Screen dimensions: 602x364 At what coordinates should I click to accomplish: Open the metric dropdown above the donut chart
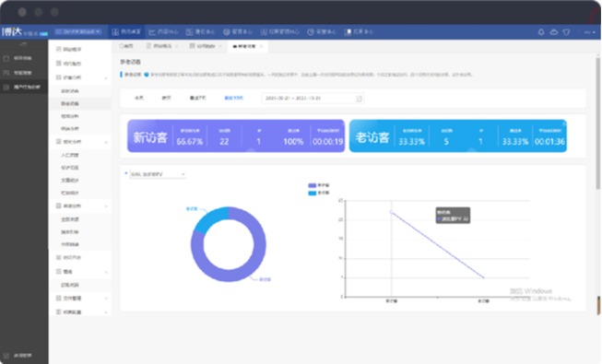tap(158, 174)
